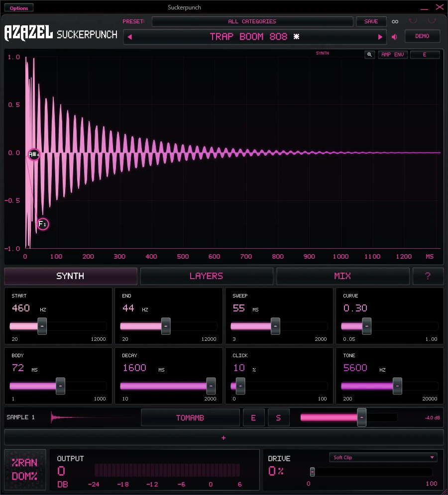448x495 pixels.
Task: Go to the previous preset arrow
Action: pyautogui.click(x=129, y=37)
